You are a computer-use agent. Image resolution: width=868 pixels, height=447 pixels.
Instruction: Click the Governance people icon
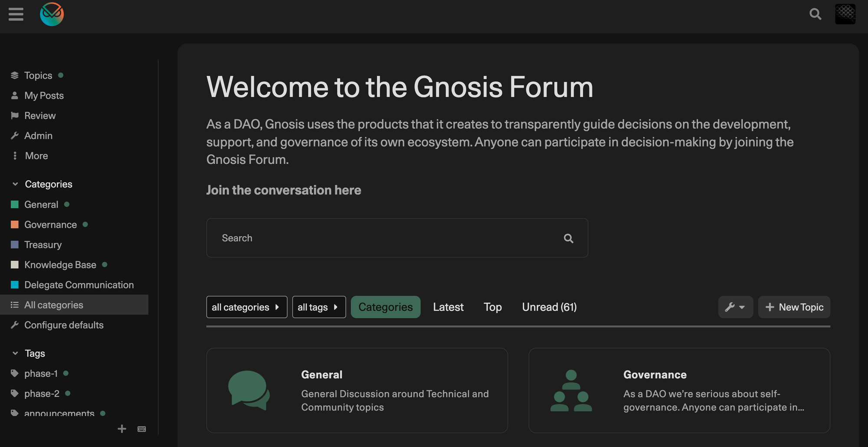tap(571, 390)
